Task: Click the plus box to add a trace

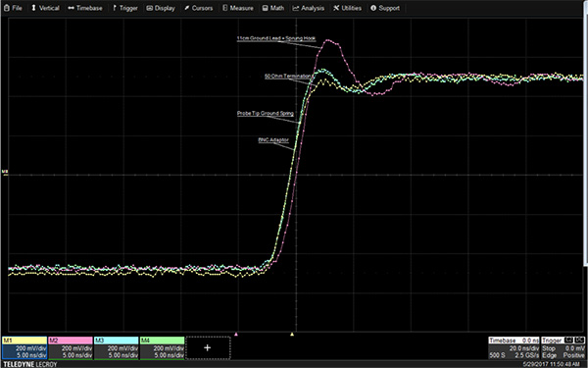Action: pyautogui.click(x=208, y=348)
